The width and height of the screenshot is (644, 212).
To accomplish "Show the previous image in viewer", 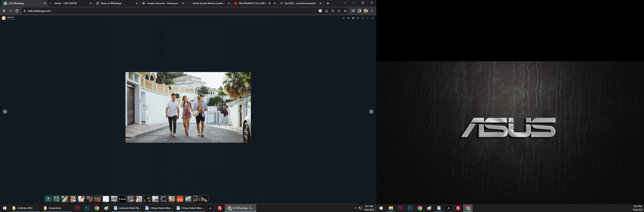I will pos(5,112).
